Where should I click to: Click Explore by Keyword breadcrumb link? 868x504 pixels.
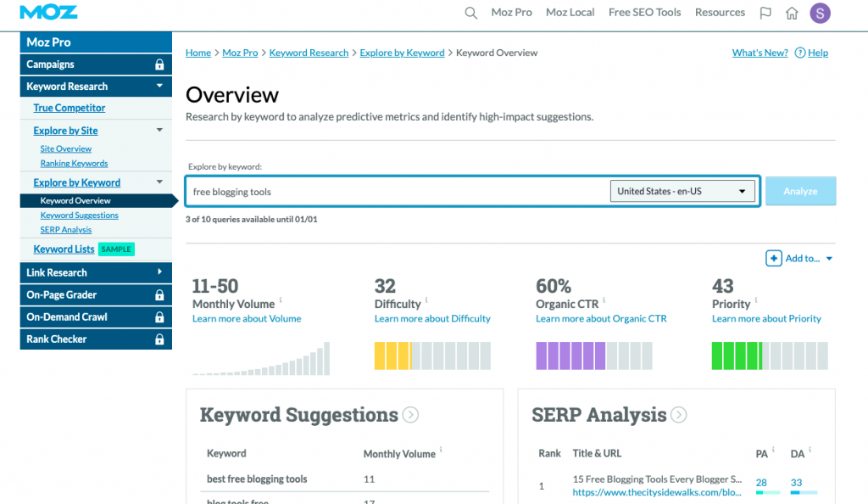tap(402, 53)
